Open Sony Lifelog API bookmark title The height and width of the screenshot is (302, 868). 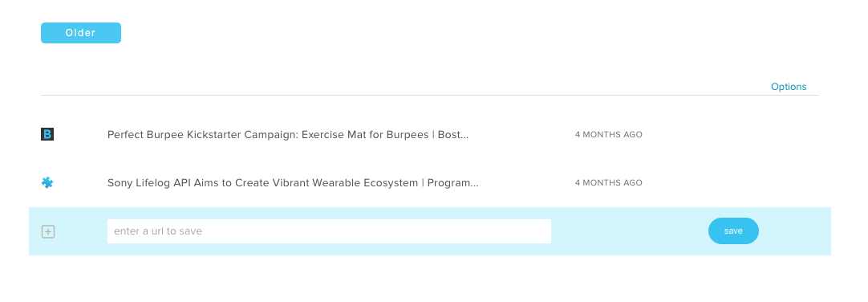[x=293, y=183]
